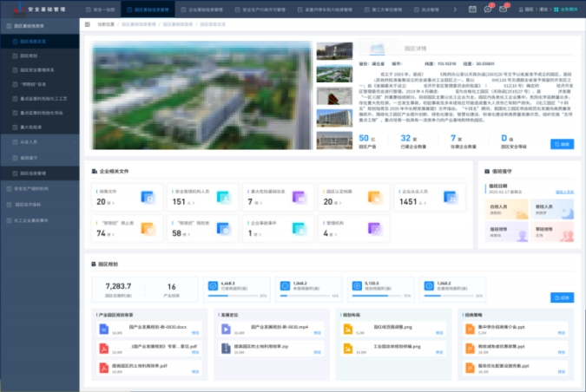Click the zip archive icon of 土地利用效率.zip
The width and height of the screenshot is (586, 392).
pyautogui.click(x=226, y=349)
